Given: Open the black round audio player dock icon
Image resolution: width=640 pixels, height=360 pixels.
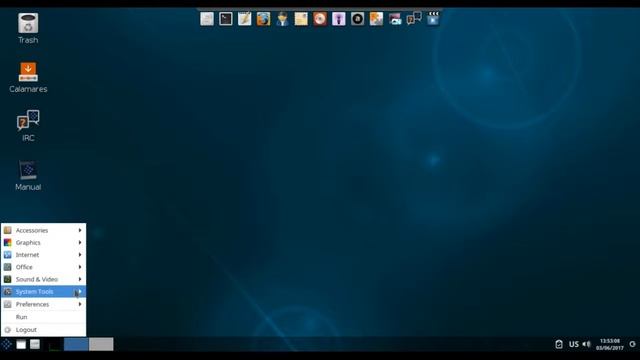Looking at the screenshot, I should coord(358,19).
